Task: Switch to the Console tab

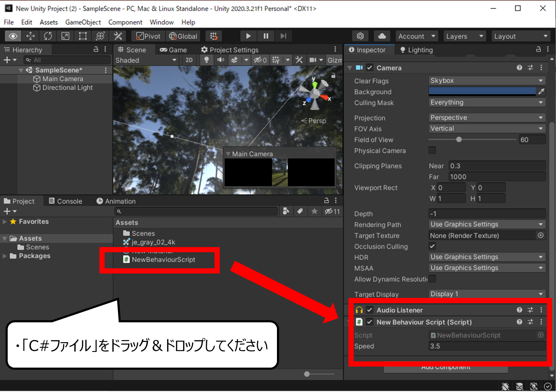Action: coord(66,201)
